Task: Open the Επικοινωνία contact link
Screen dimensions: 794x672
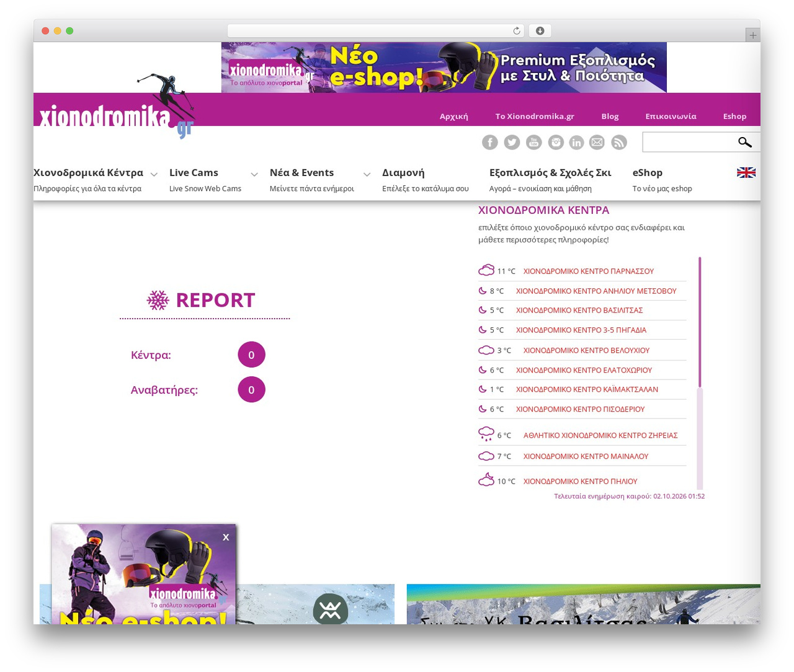Action: [x=671, y=116]
